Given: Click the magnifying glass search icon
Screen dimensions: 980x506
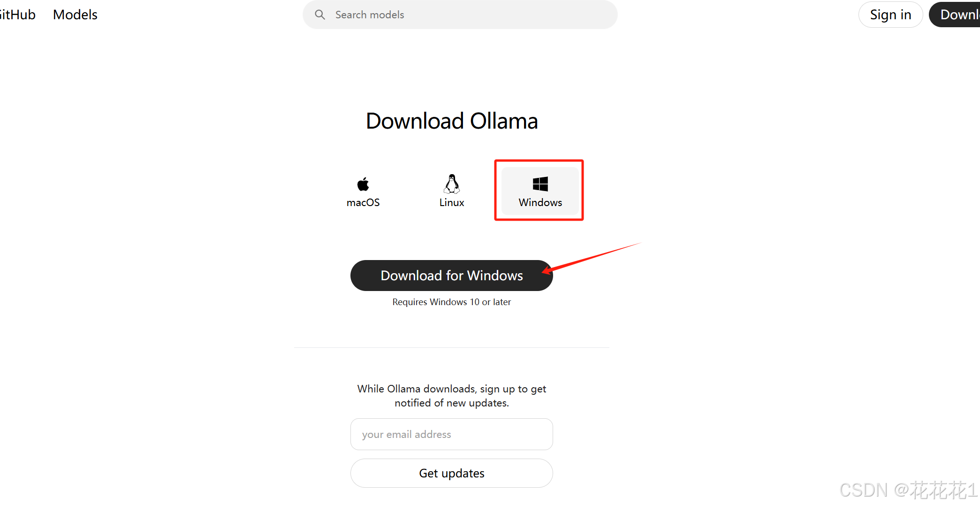Looking at the screenshot, I should point(320,15).
